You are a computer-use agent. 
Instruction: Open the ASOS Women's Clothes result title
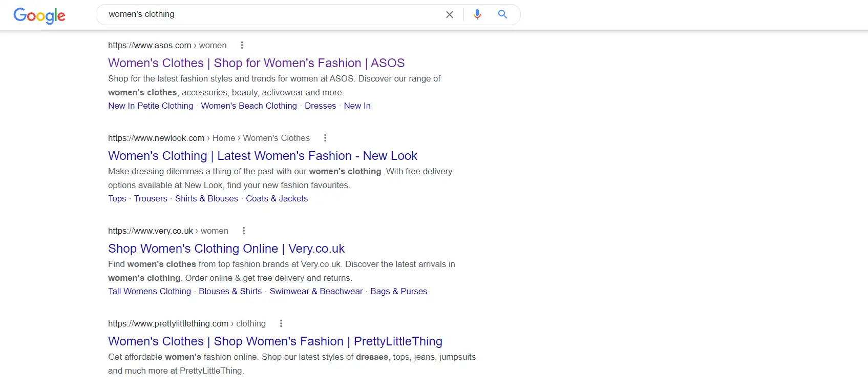256,63
